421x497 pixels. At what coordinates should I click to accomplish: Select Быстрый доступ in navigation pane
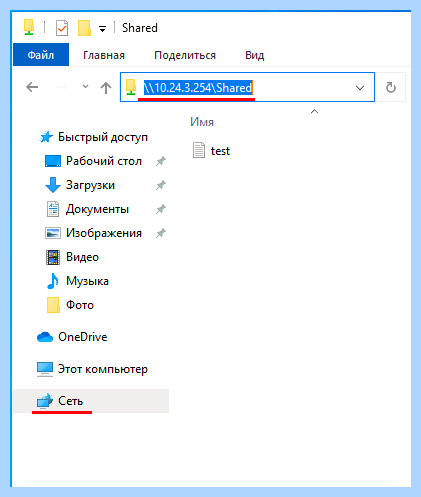click(103, 137)
